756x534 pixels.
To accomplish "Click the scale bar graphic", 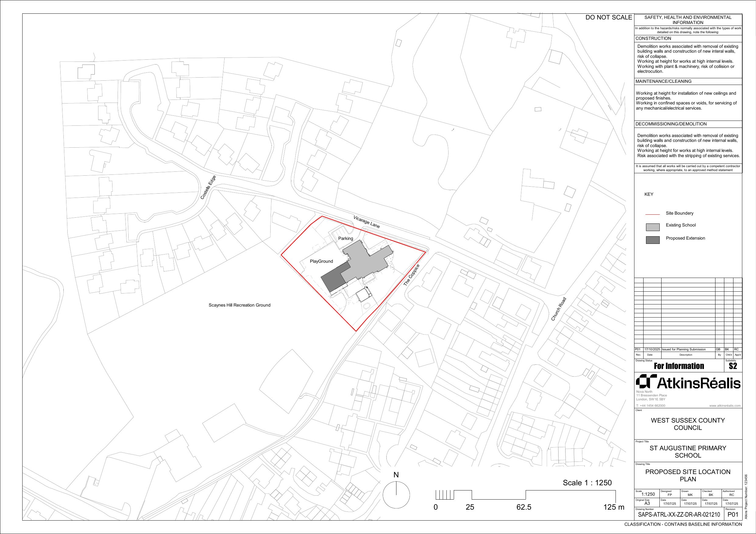I will pos(525,494).
